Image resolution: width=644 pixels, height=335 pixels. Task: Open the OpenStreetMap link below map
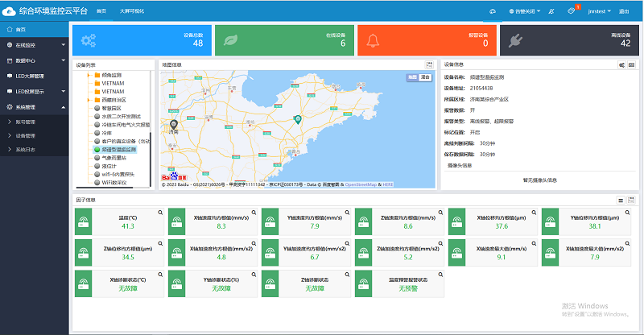coord(363,184)
